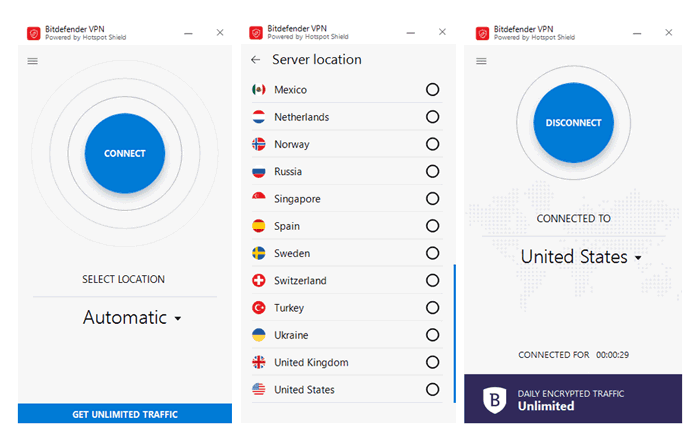This screenshot has height=432, width=700.
Task: Select the Netherlands radio button
Action: point(432,117)
